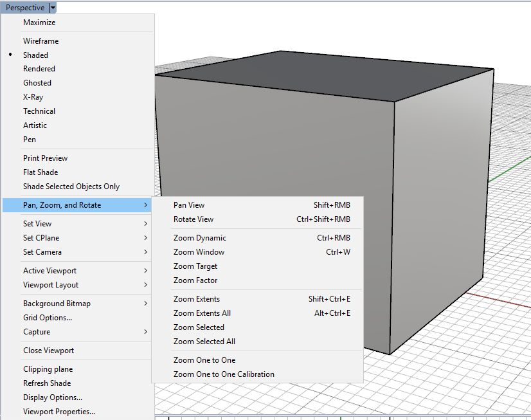Switch display mode to Technical
Viewport: 531px width, 420px height.
click(78, 111)
